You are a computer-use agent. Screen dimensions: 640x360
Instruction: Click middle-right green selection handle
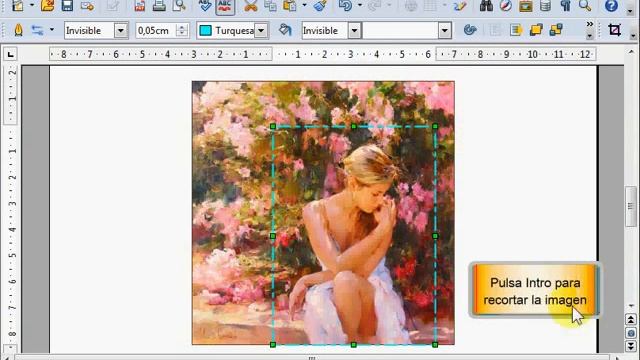coord(435,236)
